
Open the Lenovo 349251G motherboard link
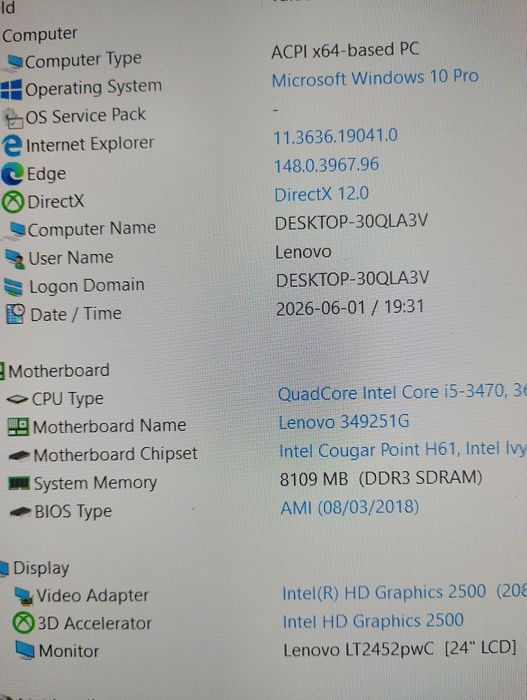pyautogui.click(x=344, y=422)
